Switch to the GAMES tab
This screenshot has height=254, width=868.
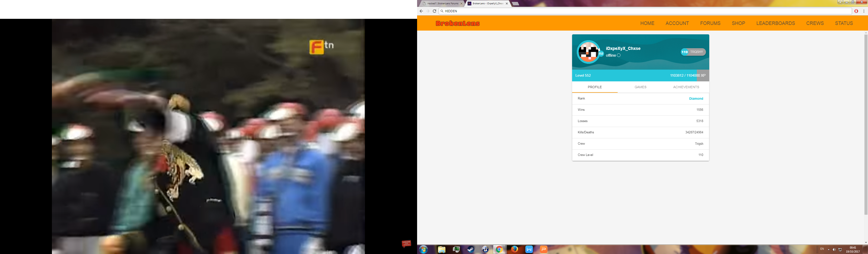tap(641, 87)
